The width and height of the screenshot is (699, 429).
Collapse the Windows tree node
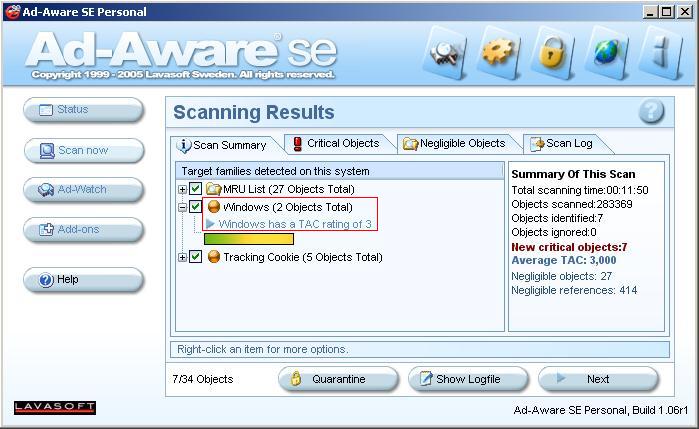[182, 207]
